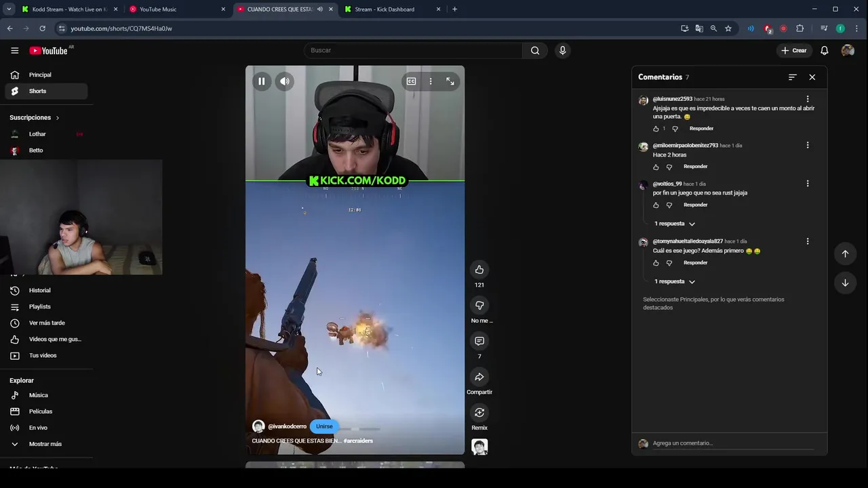Open options for @voltios_99 comment
Screen dimensions: 868x488
[808, 184]
